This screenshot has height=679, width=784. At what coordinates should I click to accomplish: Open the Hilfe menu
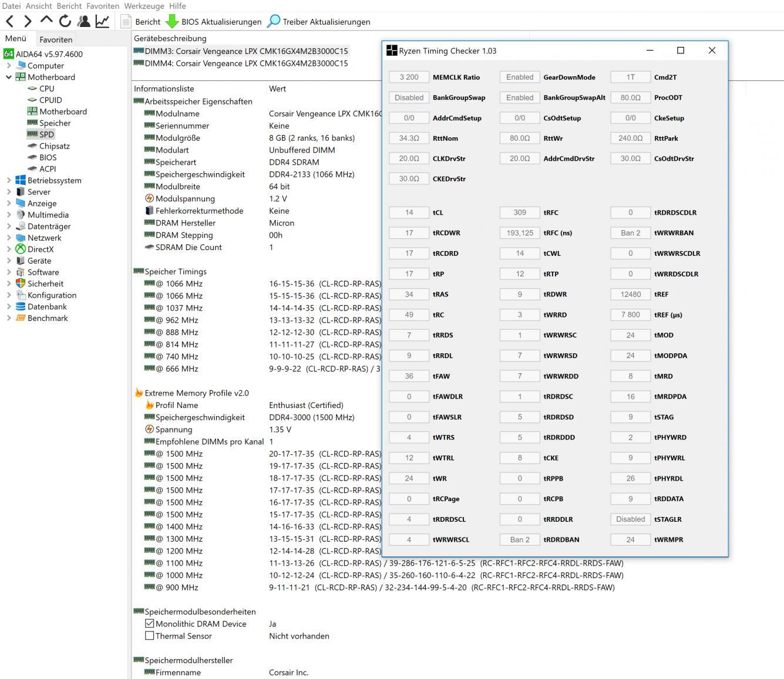pos(177,6)
